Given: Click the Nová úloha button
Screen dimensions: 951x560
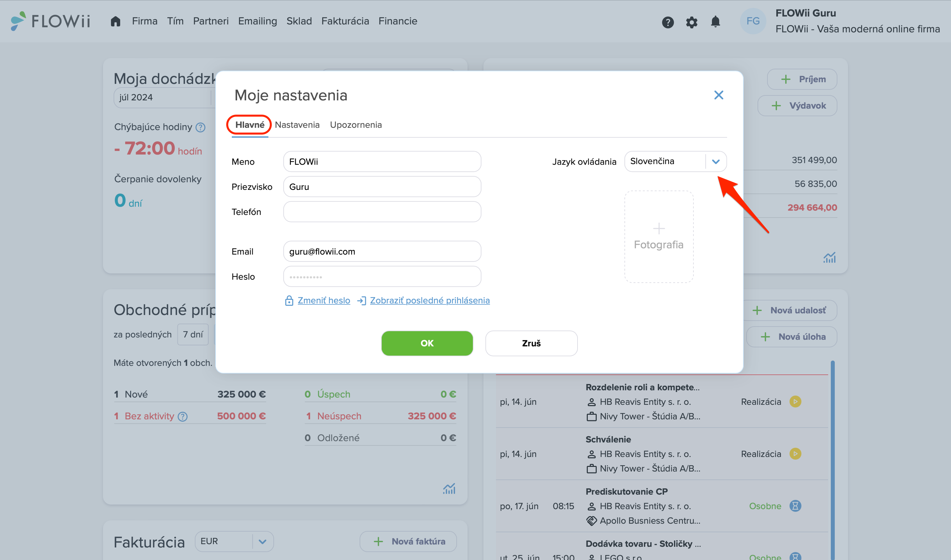Looking at the screenshot, I should 792,336.
